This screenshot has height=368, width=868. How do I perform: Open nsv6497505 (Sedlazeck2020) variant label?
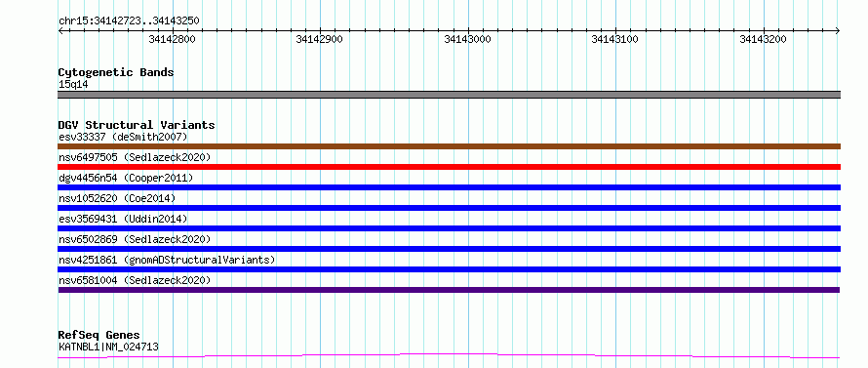coord(135,157)
